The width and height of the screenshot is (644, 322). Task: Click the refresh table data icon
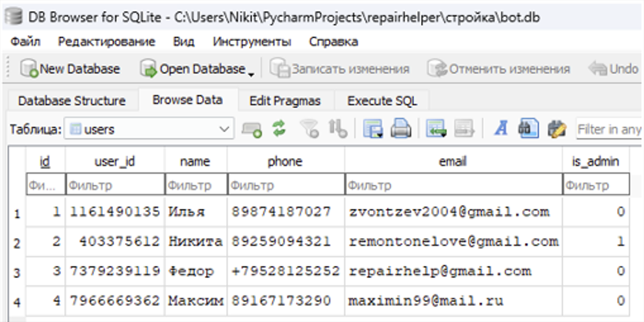279,129
